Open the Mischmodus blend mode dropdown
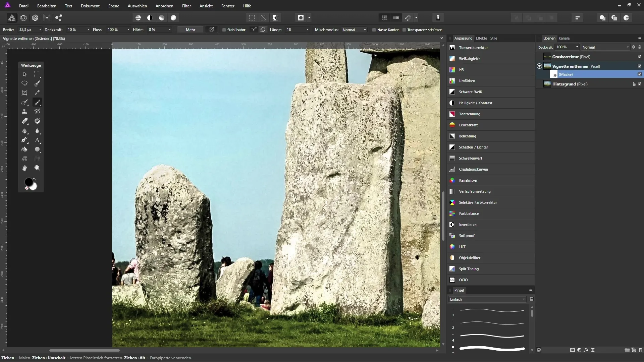This screenshot has width=644, height=362. [x=354, y=30]
